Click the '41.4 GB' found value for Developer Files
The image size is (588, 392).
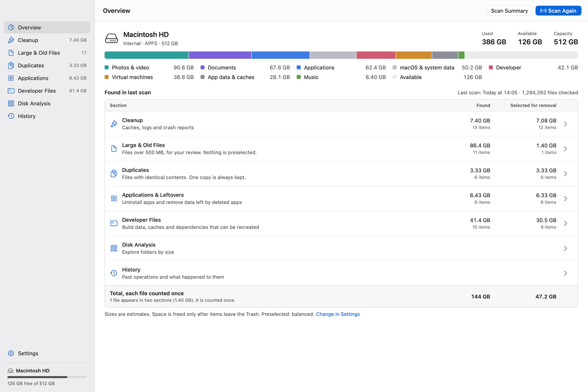pyautogui.click(x=480, y=220)
